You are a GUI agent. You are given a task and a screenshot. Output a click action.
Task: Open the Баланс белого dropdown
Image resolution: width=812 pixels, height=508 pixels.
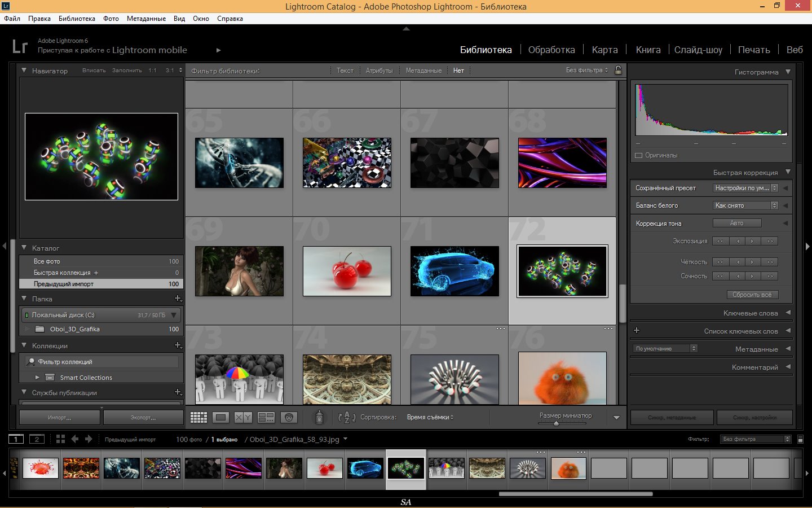click(x=745, y=205)
